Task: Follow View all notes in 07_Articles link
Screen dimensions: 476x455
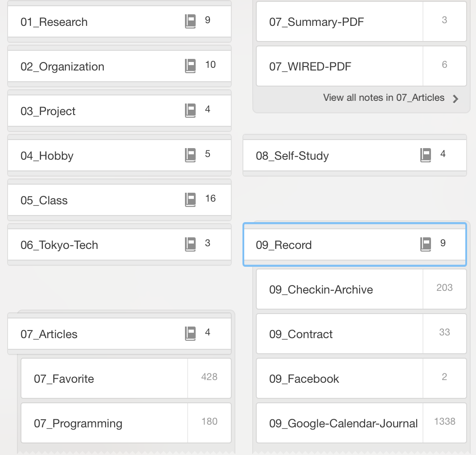Action: [x=384, y=98]
